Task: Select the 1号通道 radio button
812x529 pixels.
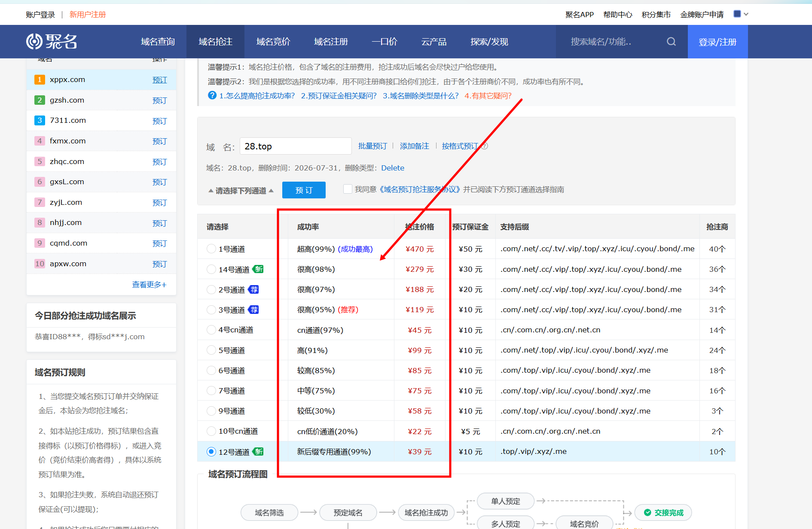Action: pyautogui.click(x=211, y=249)
